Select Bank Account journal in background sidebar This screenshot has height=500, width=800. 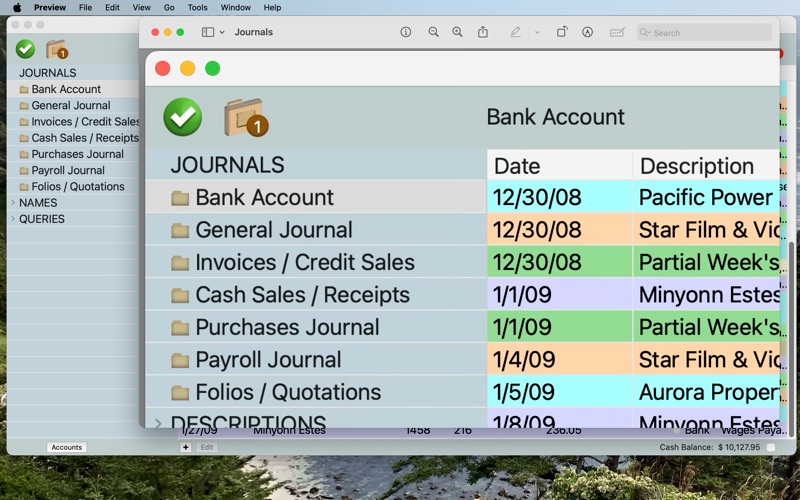click(x=72, y=89)
